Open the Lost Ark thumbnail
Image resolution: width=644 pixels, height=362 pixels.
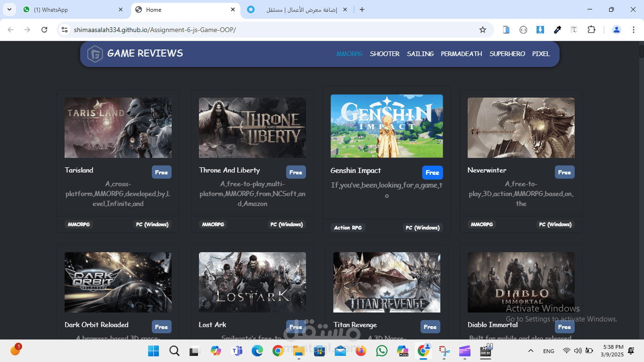pyautogui.click(x=252, y=282)
